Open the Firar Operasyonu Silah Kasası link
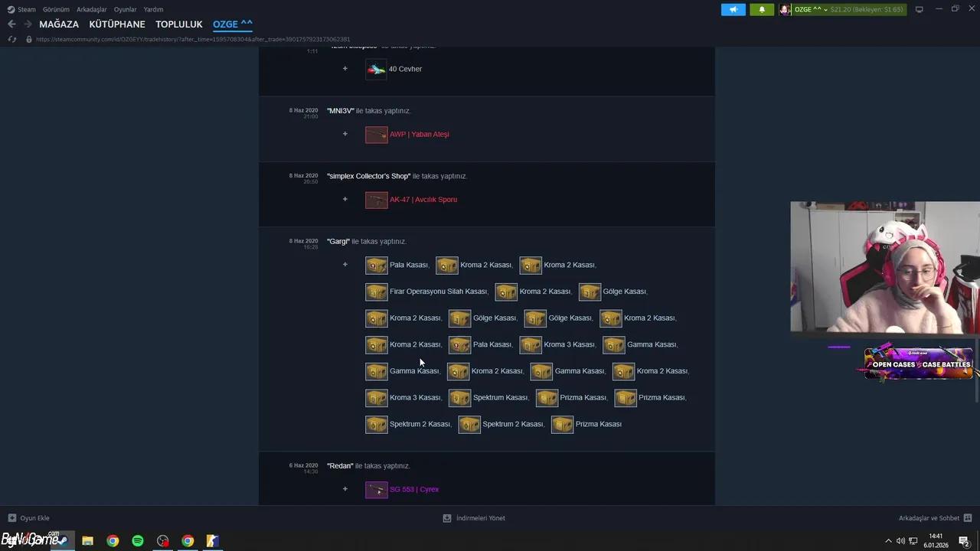 coord(438,292)
